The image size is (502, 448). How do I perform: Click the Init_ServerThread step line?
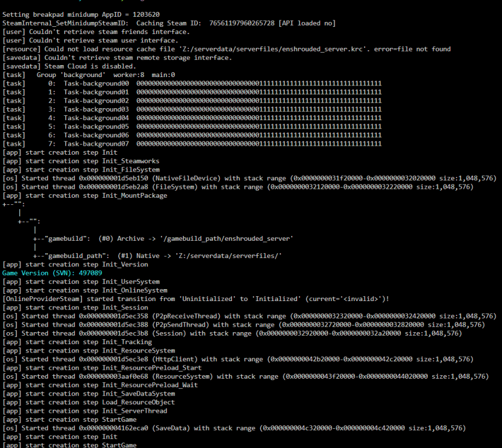coord(85,411)
